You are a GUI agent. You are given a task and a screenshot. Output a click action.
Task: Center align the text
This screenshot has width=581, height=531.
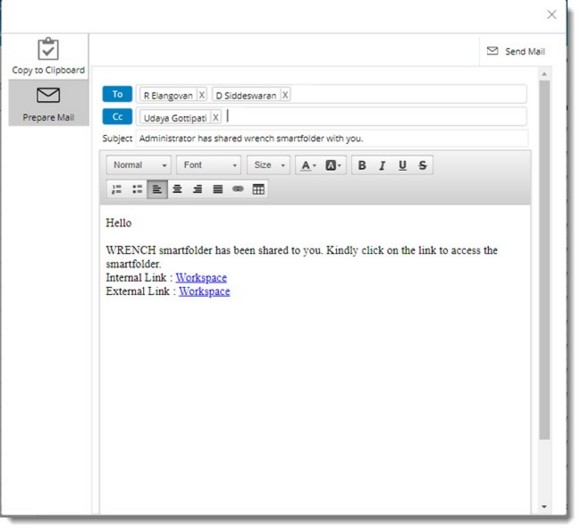coord(177,190)
